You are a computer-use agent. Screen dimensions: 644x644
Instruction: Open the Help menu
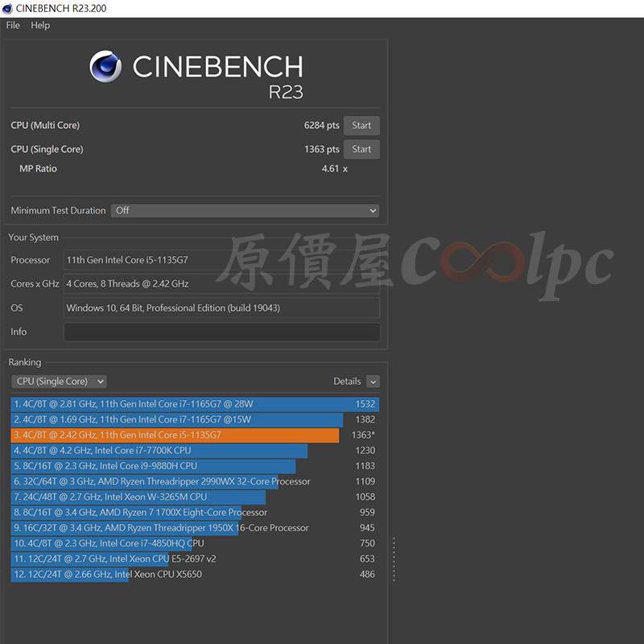coord(40,26)
